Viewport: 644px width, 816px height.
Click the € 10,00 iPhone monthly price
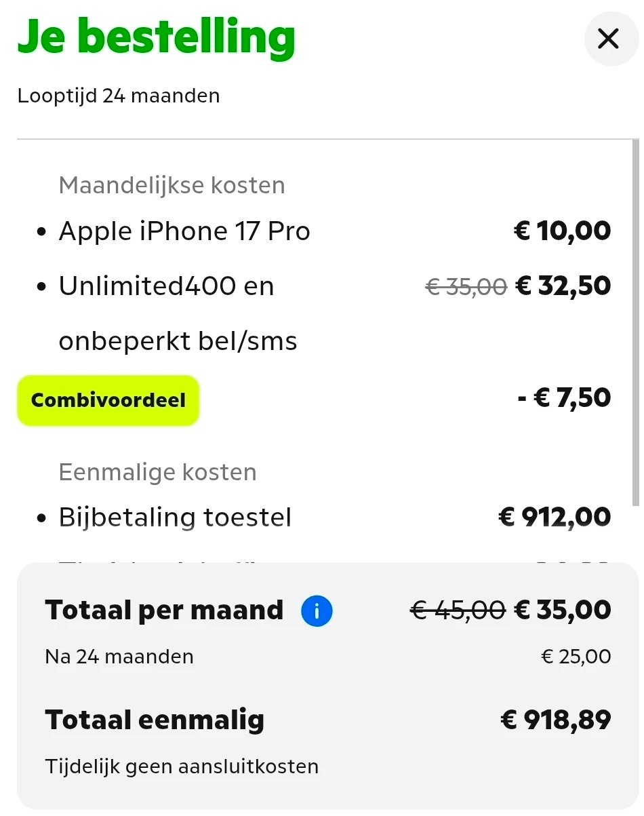562,231
